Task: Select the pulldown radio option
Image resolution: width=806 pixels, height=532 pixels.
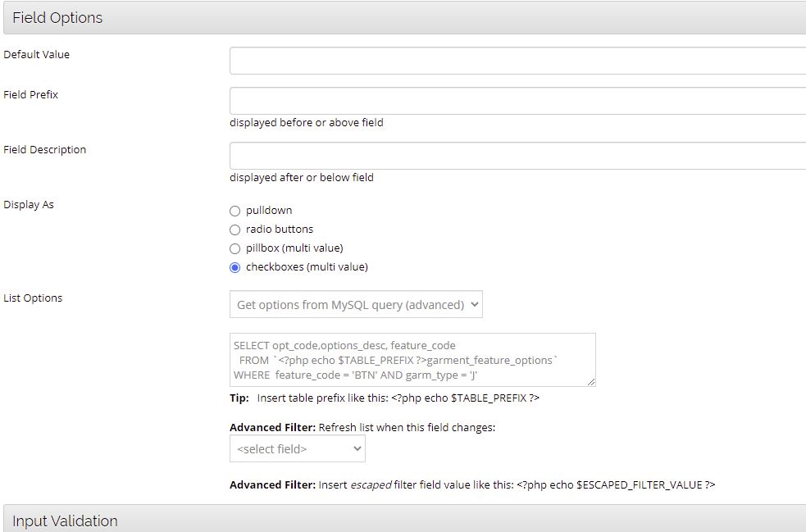Action: tap(235, 211)
